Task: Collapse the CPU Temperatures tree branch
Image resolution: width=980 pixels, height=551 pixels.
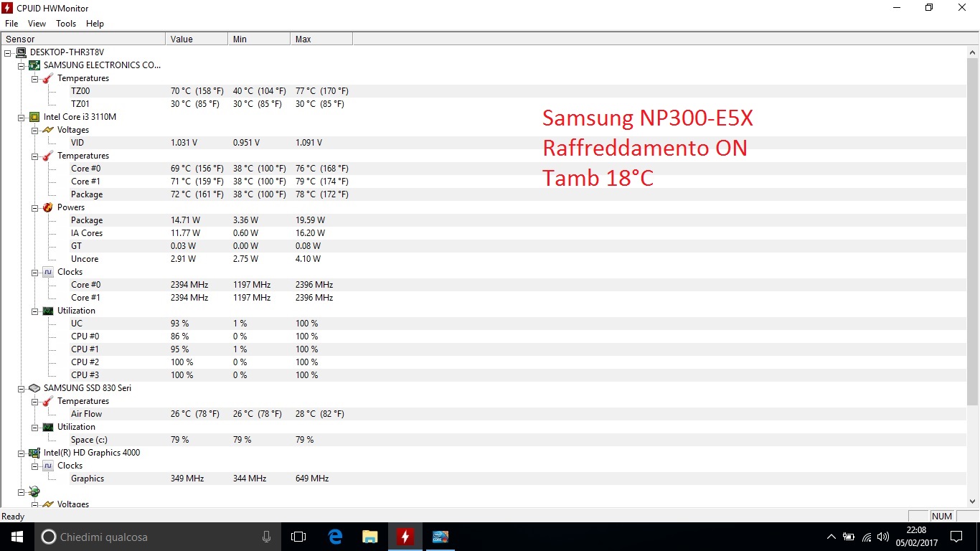Action: coord(34,156)
